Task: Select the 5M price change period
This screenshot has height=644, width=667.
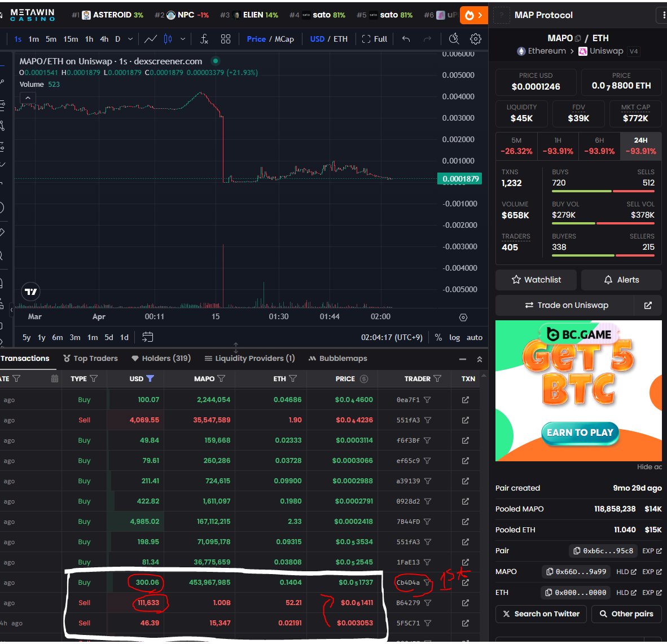Action: tap(516, 146)
